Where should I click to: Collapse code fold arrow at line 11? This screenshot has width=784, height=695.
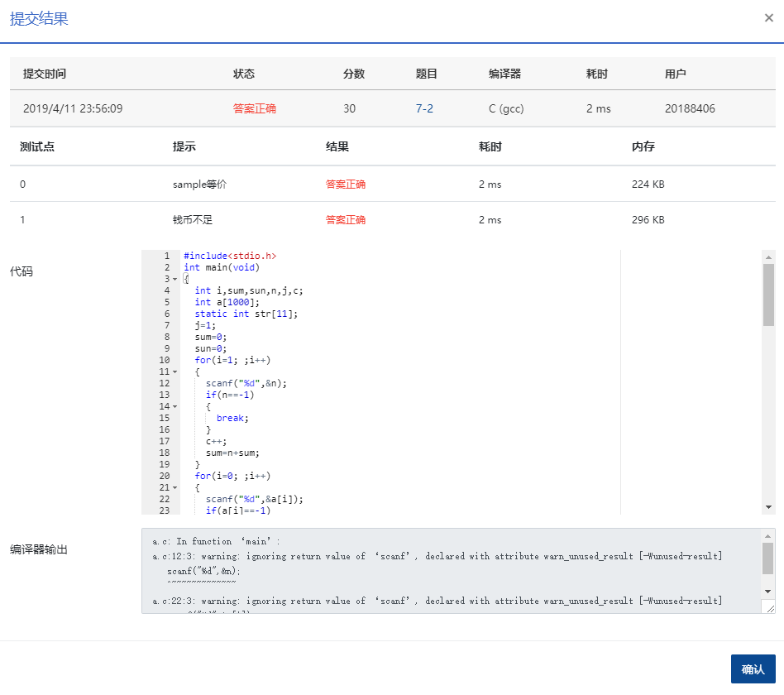175,371
